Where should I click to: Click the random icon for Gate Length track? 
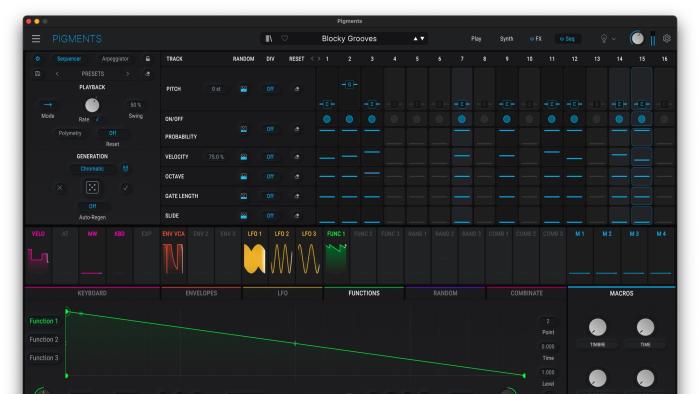244,196
